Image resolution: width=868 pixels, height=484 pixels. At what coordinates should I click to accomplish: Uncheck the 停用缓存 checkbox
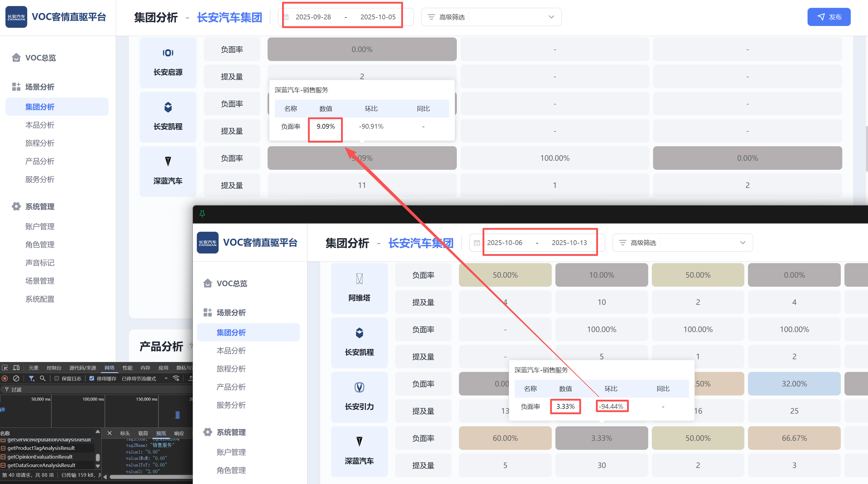pyautogui.click(x=92, y=378)
